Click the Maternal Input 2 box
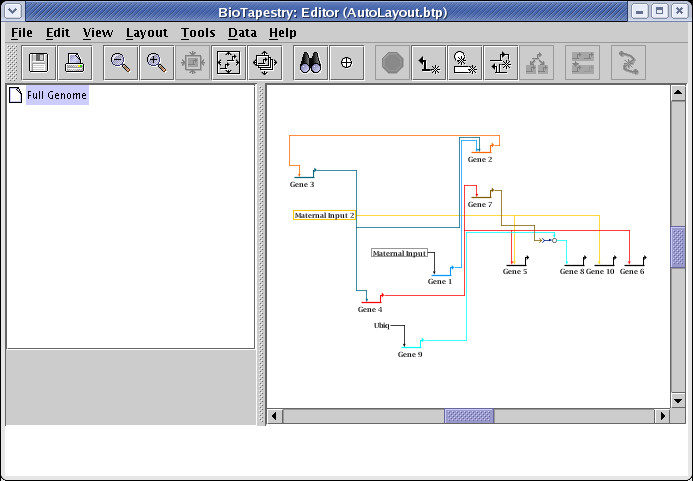This screenshot has width=693, height=481. [324, 215]
